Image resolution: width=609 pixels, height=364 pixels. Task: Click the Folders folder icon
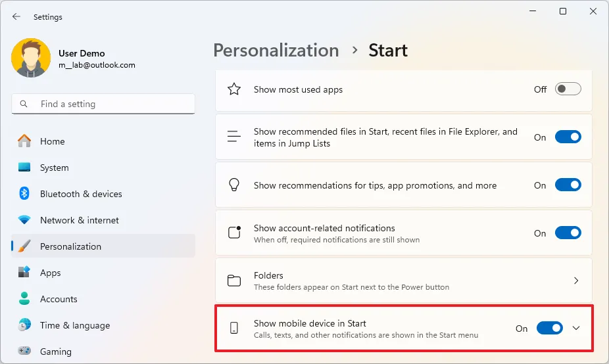point(234,281)
